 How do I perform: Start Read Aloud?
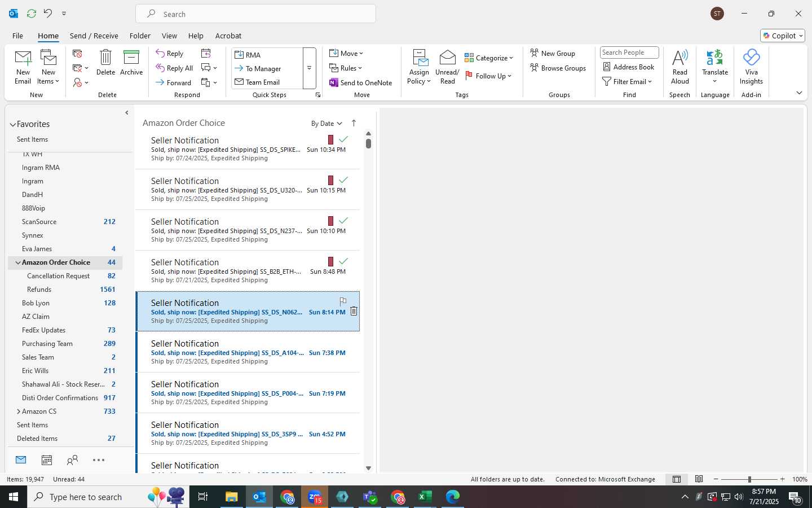680,67
